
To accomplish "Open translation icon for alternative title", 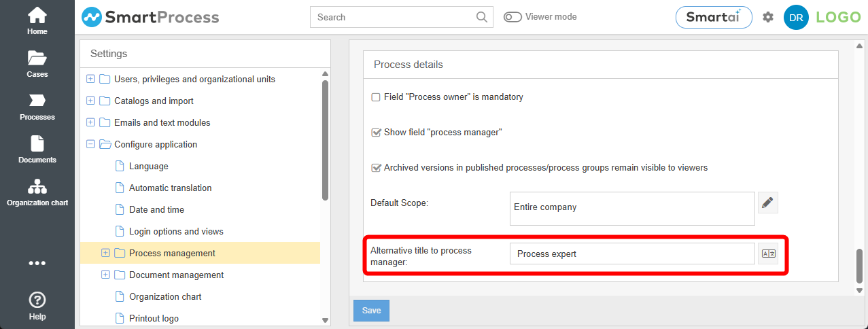I will [x=768, y=254].
